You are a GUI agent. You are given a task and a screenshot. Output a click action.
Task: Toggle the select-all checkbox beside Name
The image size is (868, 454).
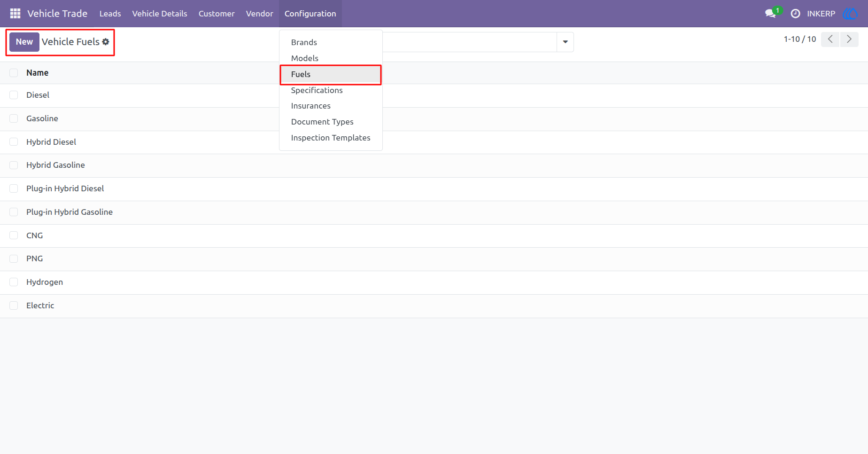click(x=14, y=73)
